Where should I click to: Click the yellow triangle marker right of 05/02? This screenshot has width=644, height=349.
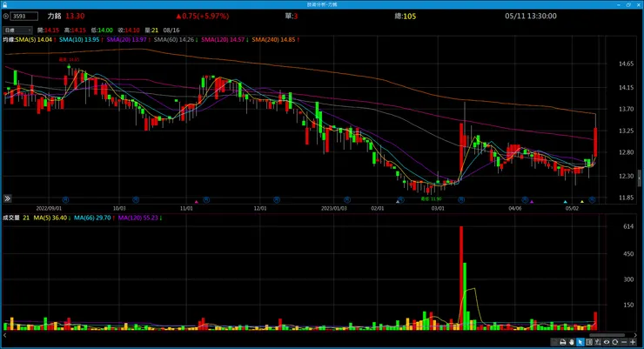pos(582,202)
